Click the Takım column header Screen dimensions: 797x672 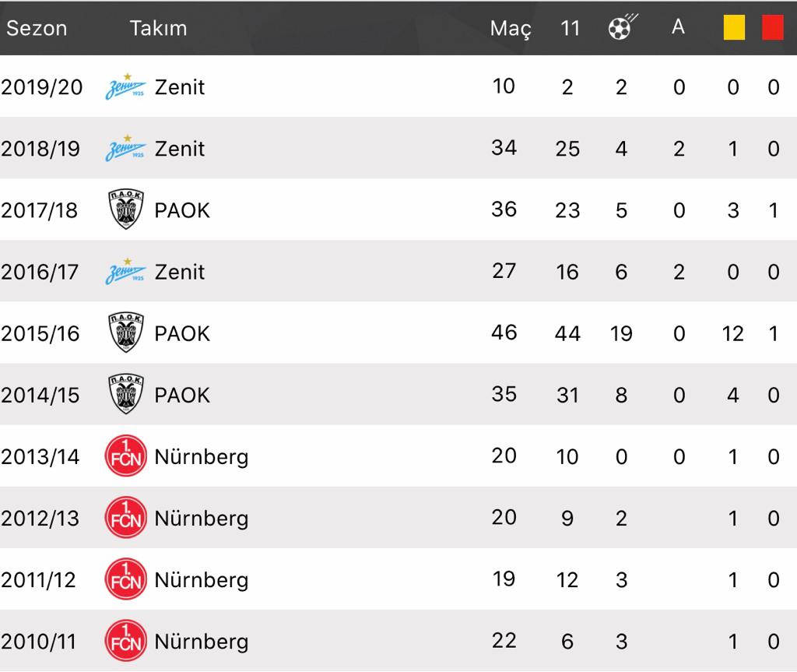click(158, 28)
